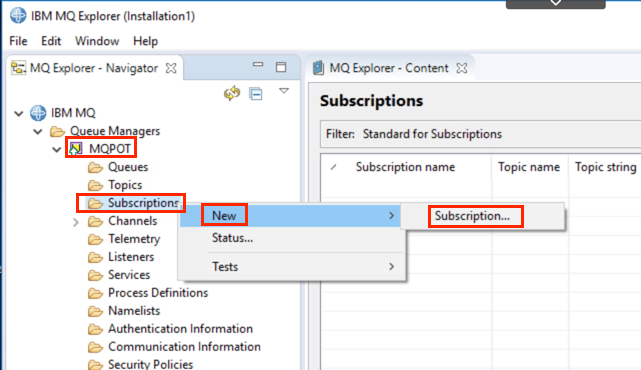Click the Subscriptions folder icon
This screenshot has width=641, height=370.
pos(95,203)
